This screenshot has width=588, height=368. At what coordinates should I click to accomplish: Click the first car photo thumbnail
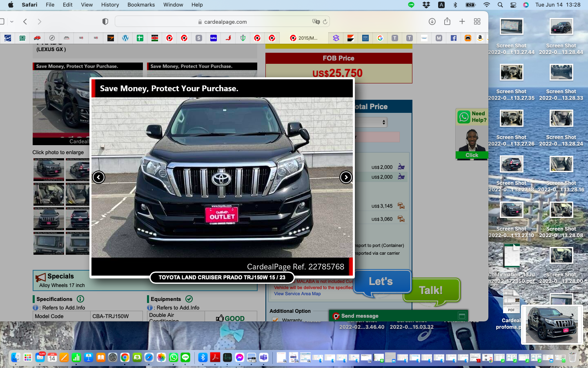coord(49,169)
